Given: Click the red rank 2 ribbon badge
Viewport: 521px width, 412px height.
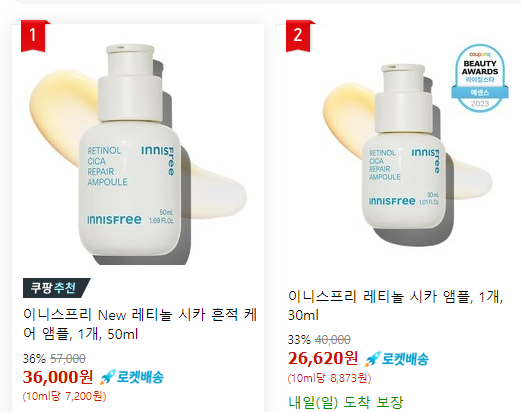Looking at the screenshot, I should click(x=298, y=36).
